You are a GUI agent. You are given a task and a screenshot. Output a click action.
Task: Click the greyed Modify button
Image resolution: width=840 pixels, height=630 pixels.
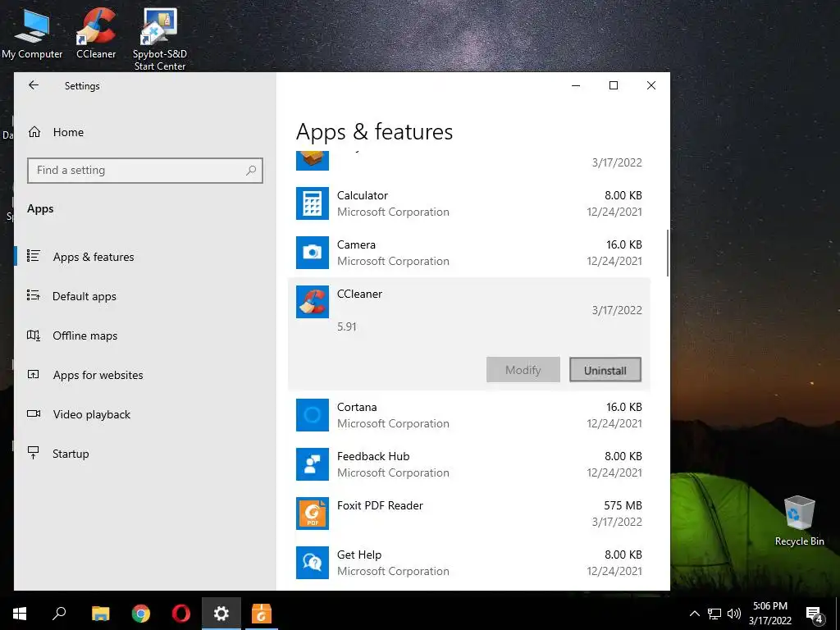(x=523, y=370)
